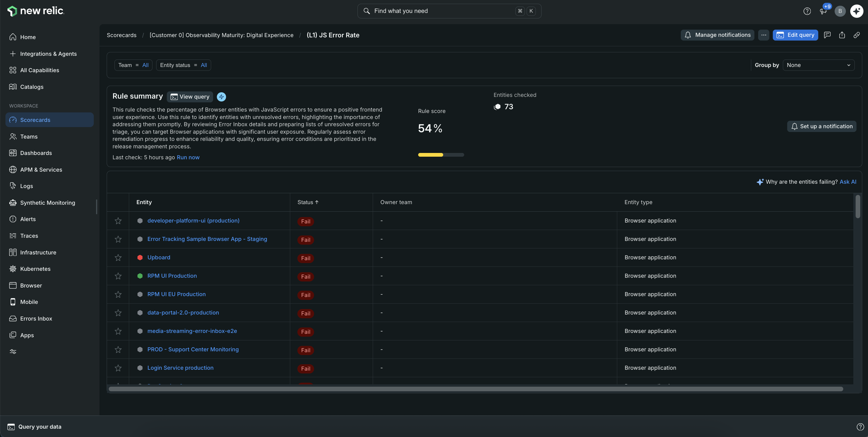Favorite the Login Service production entity
Screen dimensions: 868x437
click(118, 368)
